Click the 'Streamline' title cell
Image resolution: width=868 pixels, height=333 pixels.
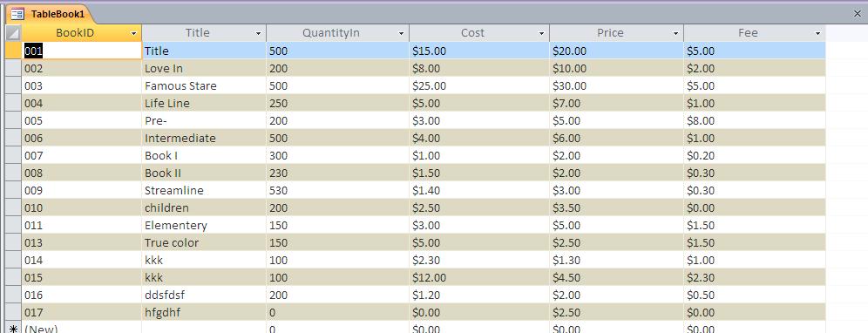pos(204,191)
